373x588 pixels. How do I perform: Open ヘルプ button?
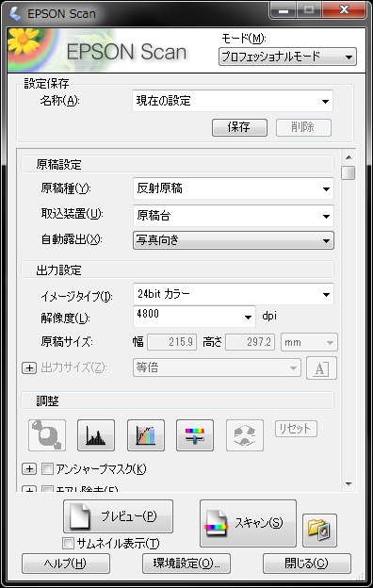[x=66, y=563]
